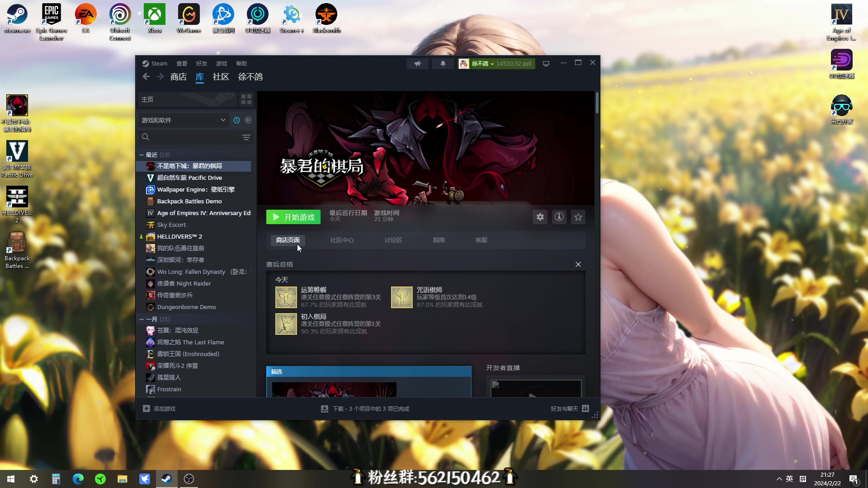Open EA desktop icon
The image size is (868, 488).
(86, 18)
